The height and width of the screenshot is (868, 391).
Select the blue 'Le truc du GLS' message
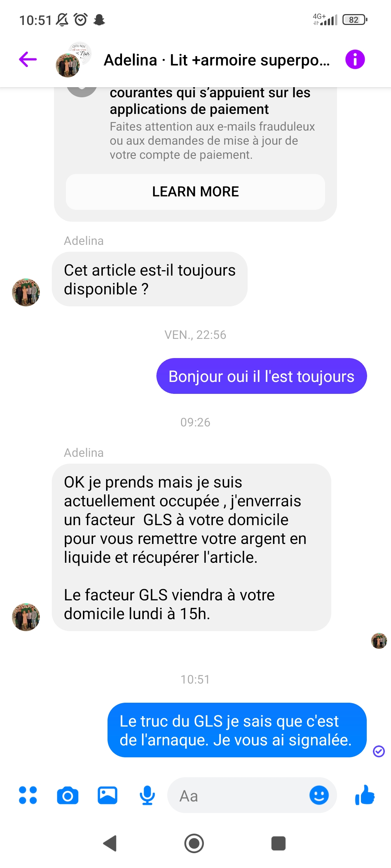tap(237, 730)
